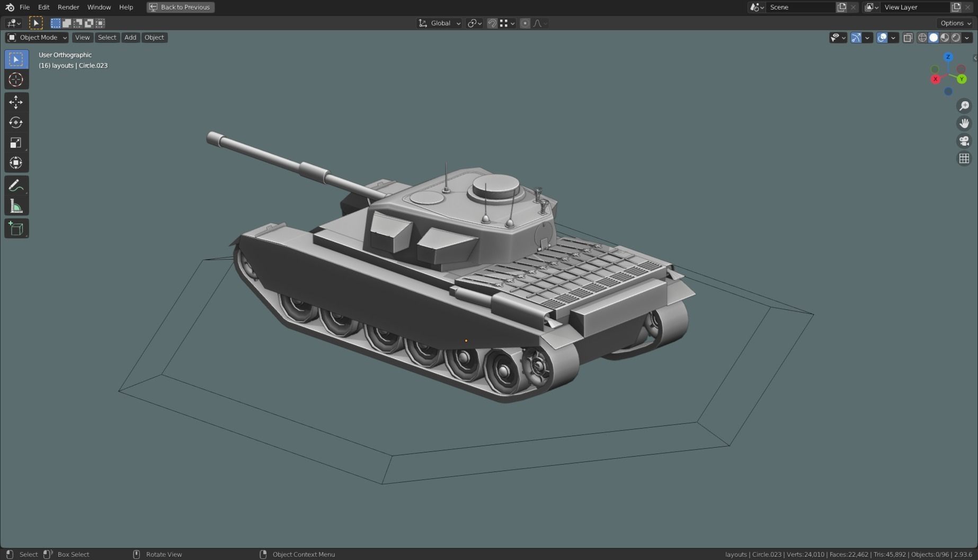
Task: Choose the Measure tool
Action: click(16, 206)
